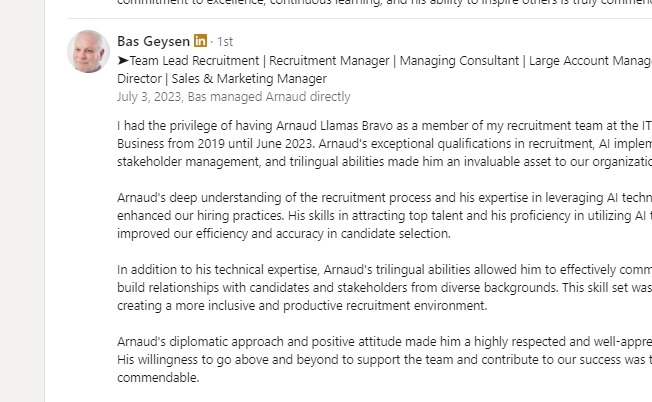
Task: Open the Bas Geysen profile name link
Action: pyautogui.click(x=153, y=42)
